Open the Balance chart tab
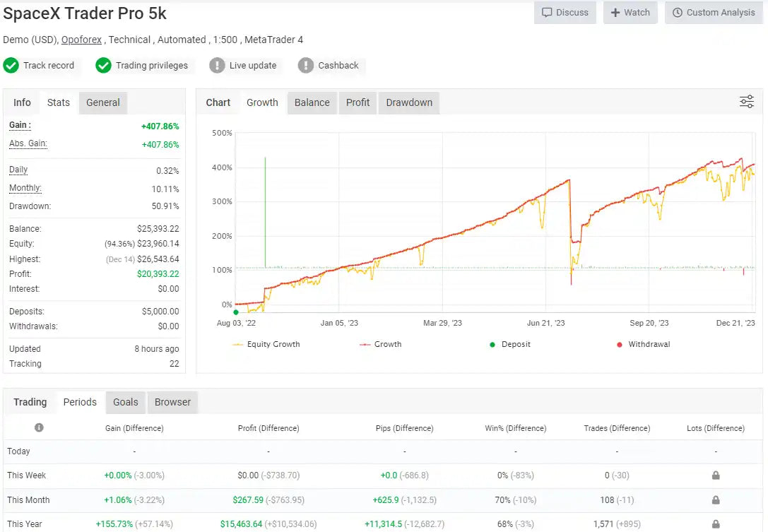Viewport: 768px width, 532px height. pyautogui.click(x=312, y=102)
